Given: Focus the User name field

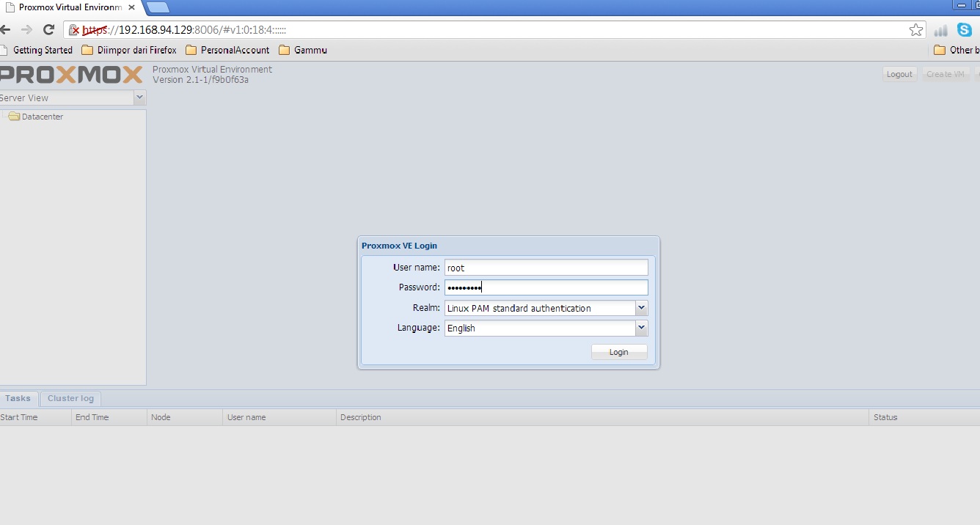Looking at the screenshot, I should coord(546,268).
